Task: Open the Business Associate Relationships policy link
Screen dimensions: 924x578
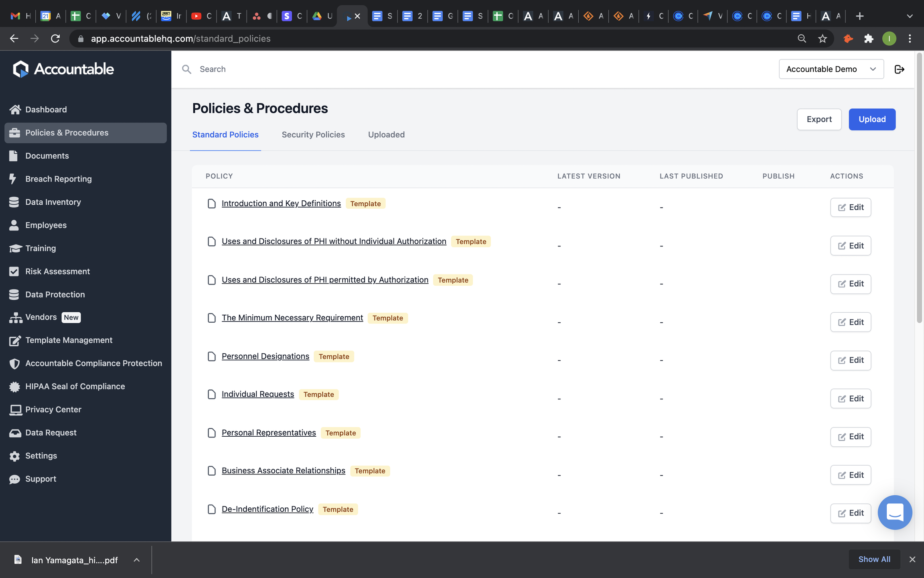Action: (284, 471)
